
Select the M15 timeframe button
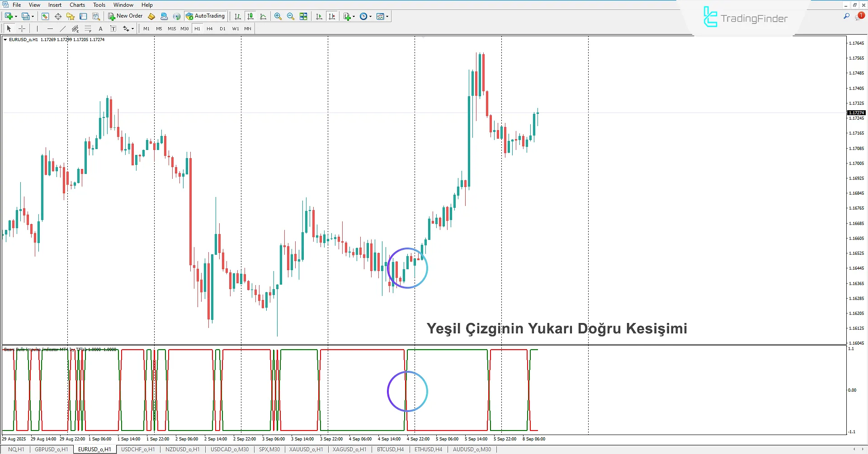click(x=172, y=28)
